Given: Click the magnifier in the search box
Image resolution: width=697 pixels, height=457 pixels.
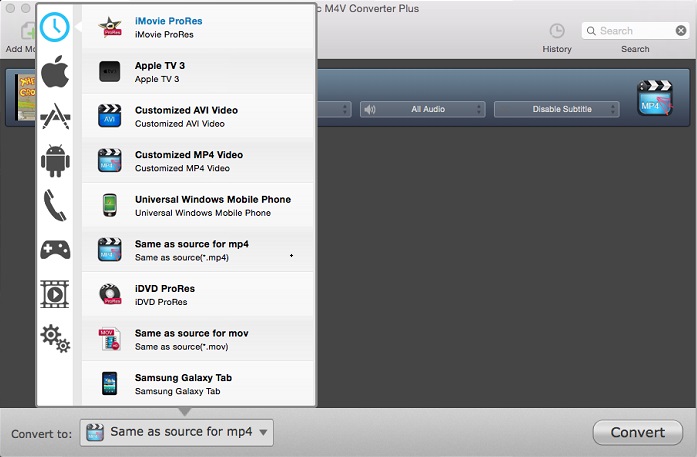Looking at the screenshot, I should [591, 31].
